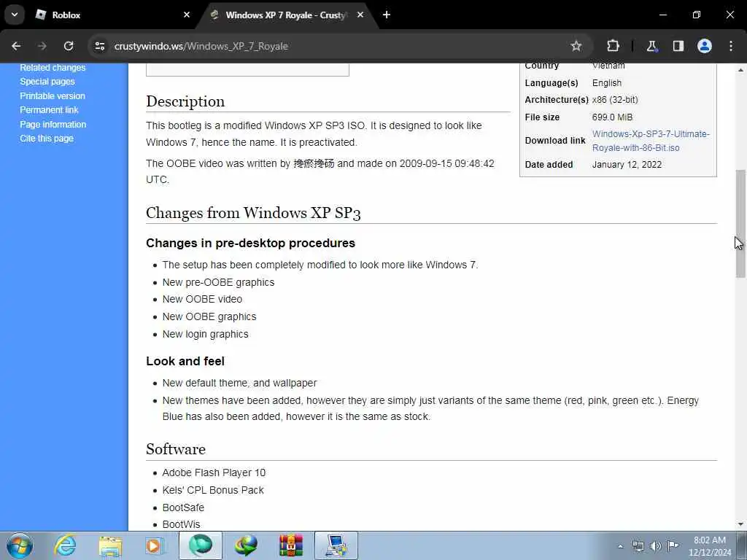Click Kels' CPL Bonus Pack list item

point(213,491)
